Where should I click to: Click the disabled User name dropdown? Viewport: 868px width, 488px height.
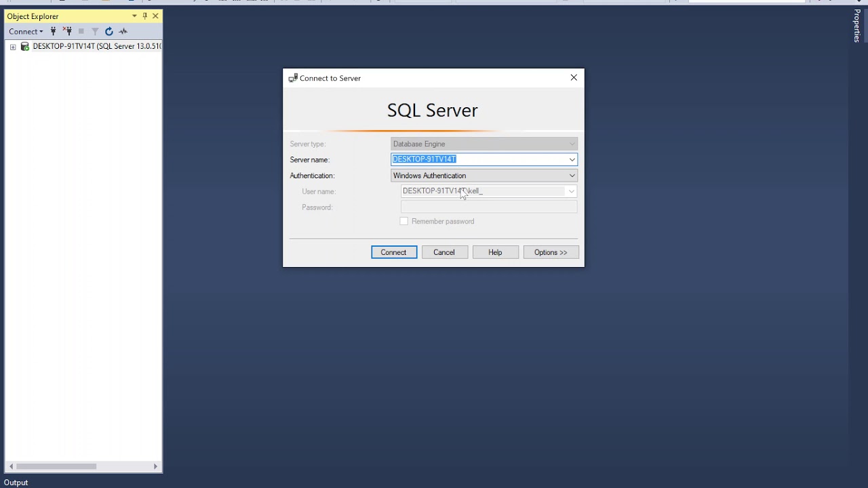pyautogui.click(x=489, y=191)
